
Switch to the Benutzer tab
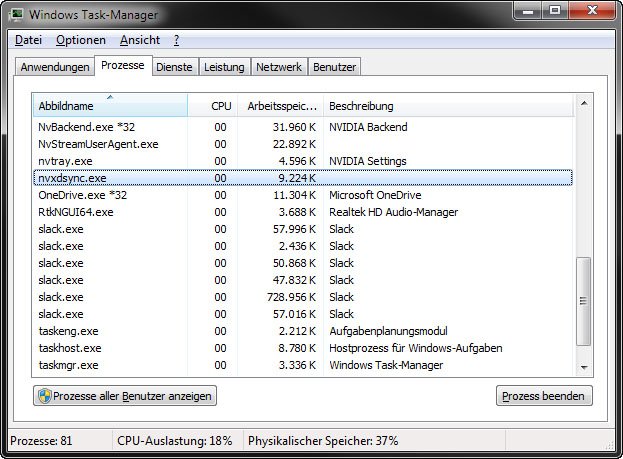click(334, 67)
